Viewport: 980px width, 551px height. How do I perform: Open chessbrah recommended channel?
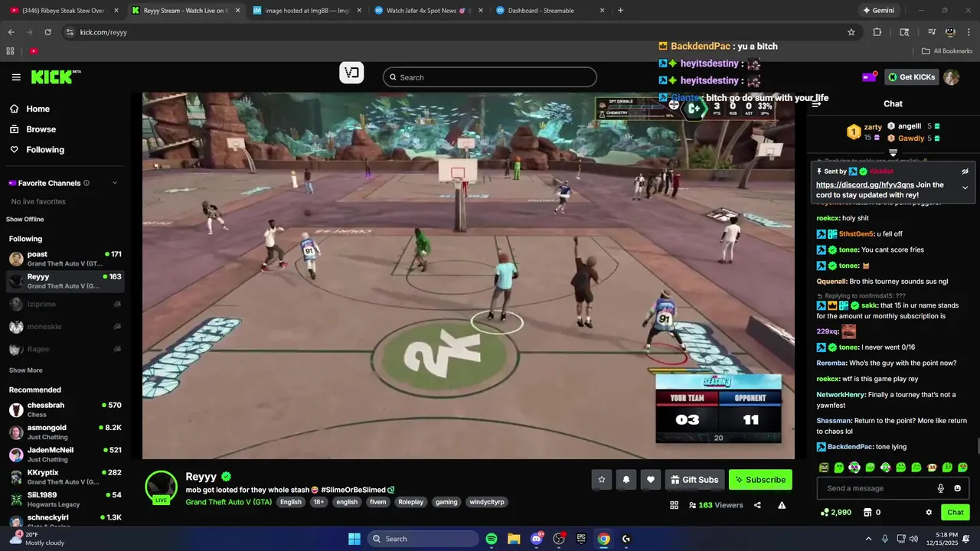pyautogui.click(x=64, y=409)
